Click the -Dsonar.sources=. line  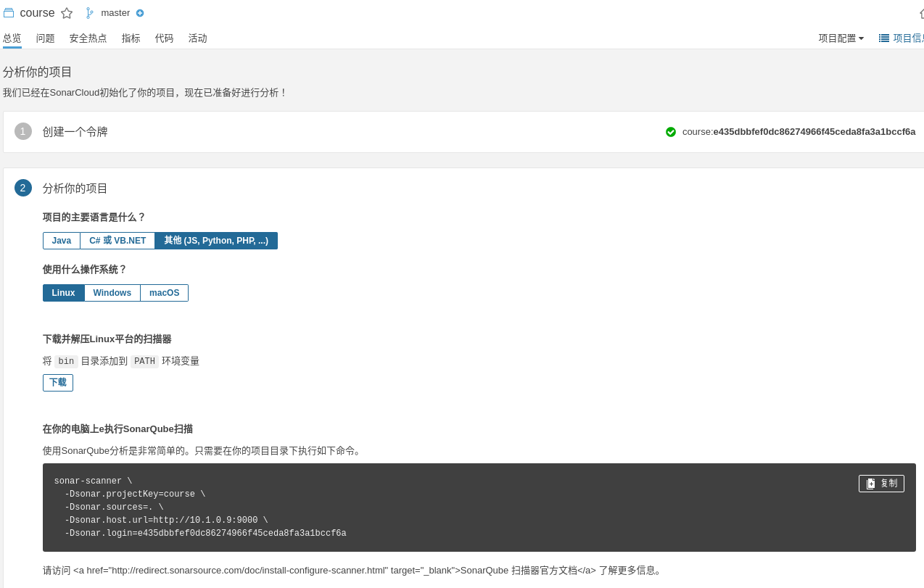point(114,508)
